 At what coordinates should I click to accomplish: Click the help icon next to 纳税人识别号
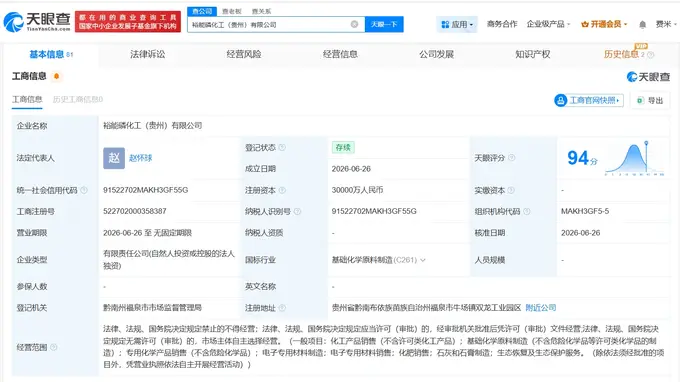297,211
